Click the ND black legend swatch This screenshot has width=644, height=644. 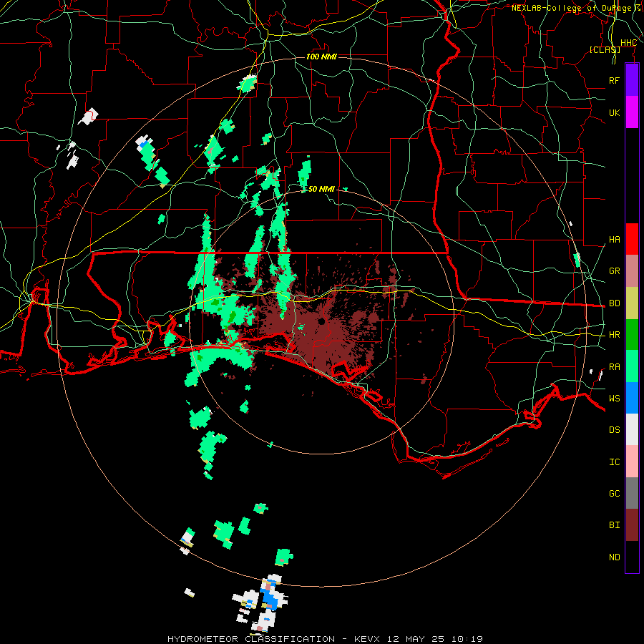tap(632, 557)
